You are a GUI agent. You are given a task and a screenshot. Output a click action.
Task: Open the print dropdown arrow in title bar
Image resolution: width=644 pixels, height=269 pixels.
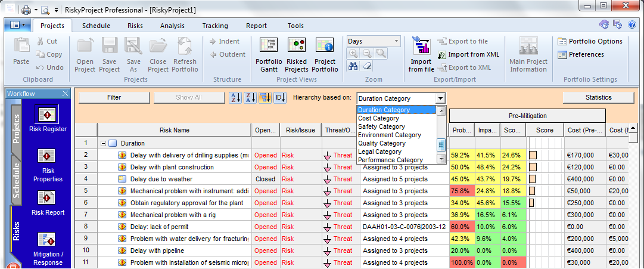click(x=36, y=10)
